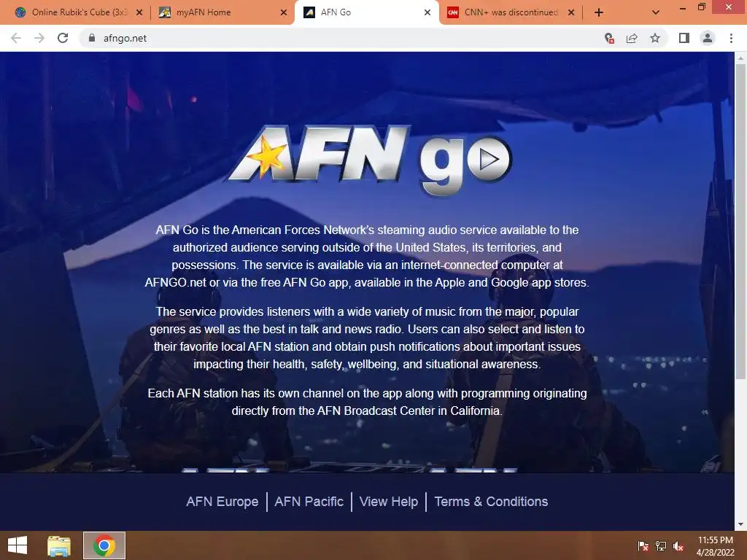View site security lock information
This screenshot has width=747, height=560.
91,38
